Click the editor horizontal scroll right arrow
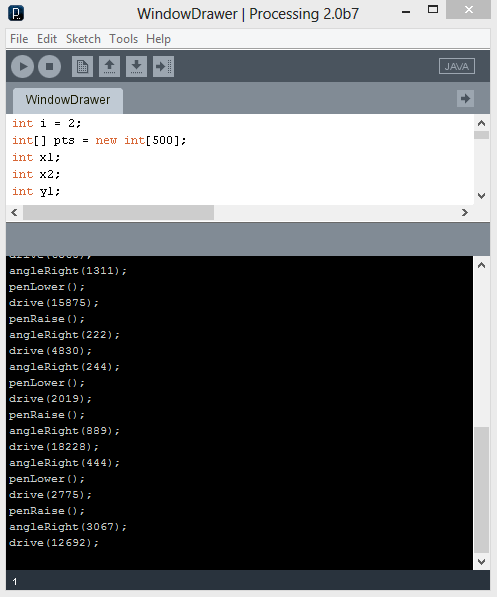497x597 pixels. pyautogui.click(x=465, y=212)
